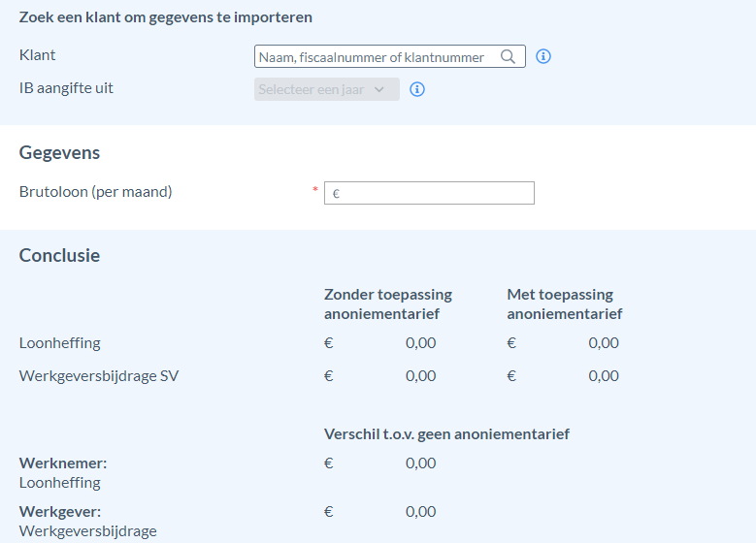756x543 pixels.
Task: Show info tooltip next to year dropdown
Action: point(417,89)
